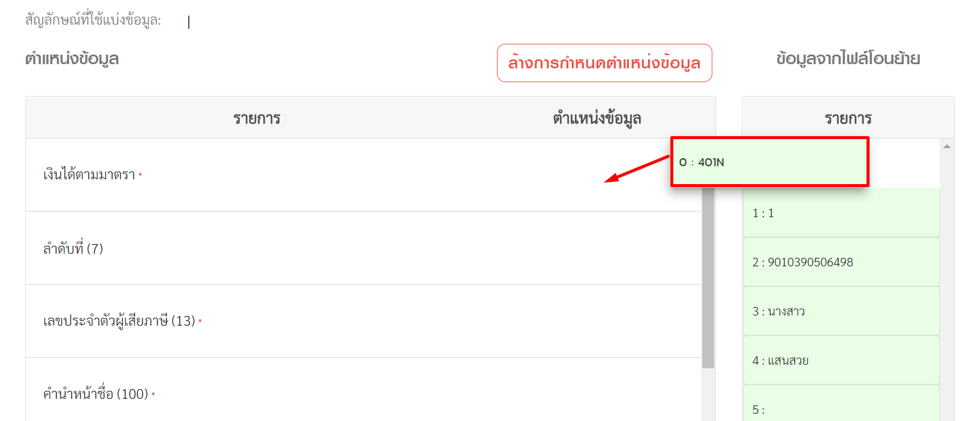Click the gray scrollbar thumb of position table
980x421 pixels.
(708, 277)
